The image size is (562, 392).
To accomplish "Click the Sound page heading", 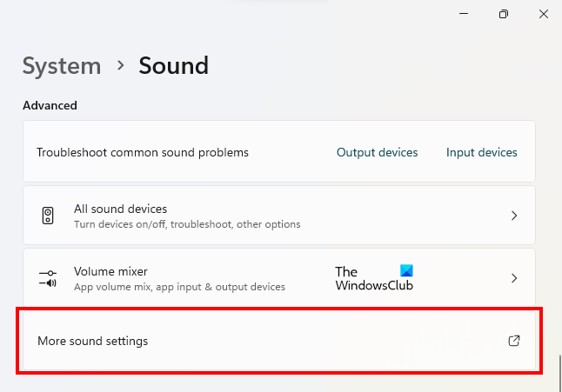I will coord(173,65).
